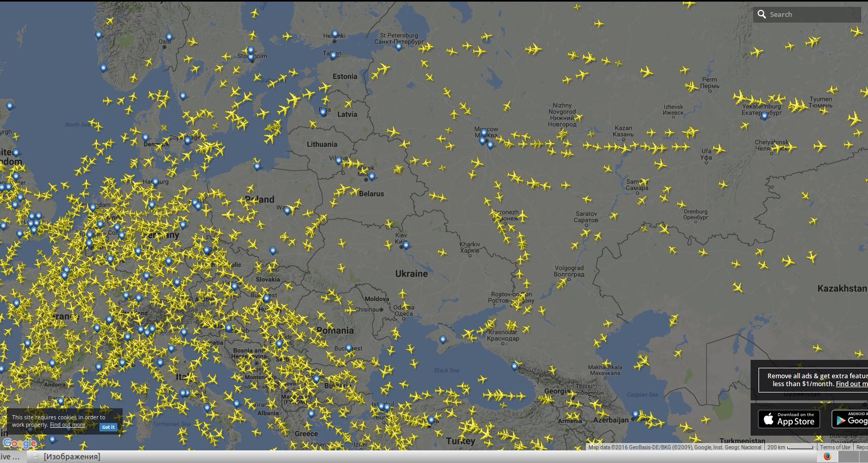Open the Download on the App Store badge
Image resolution: width=868 pixels, height=463 pixels.
click(789, 419)
